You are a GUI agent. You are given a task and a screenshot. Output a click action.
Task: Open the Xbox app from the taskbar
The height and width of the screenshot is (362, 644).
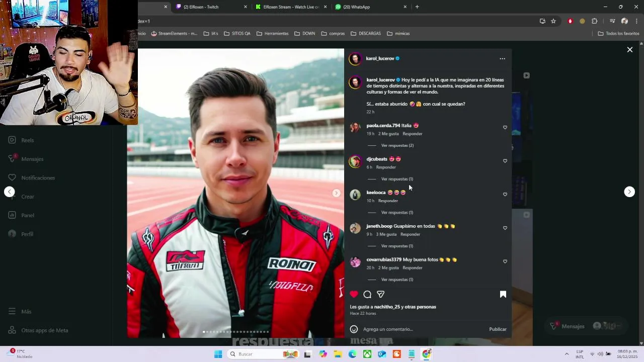367,354
